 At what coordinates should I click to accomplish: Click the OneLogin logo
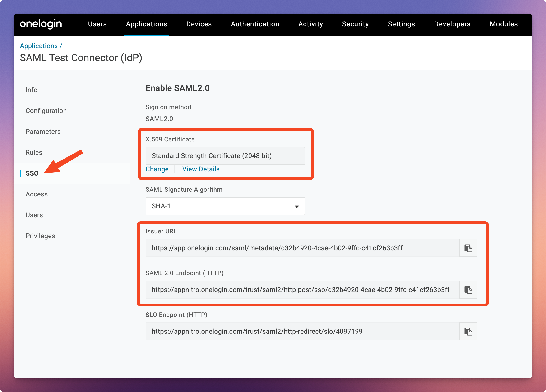(41, 24)
